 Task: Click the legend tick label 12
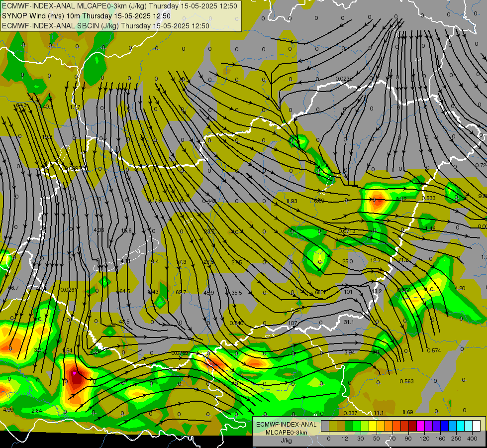[345, 439]
